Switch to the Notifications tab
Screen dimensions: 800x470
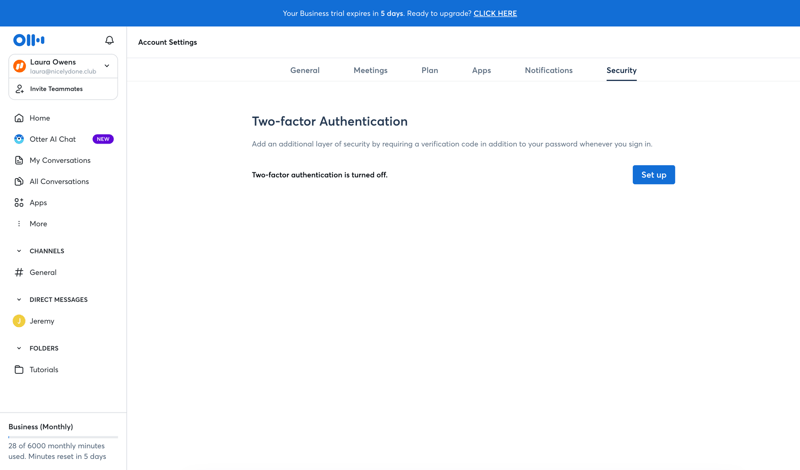548,71
